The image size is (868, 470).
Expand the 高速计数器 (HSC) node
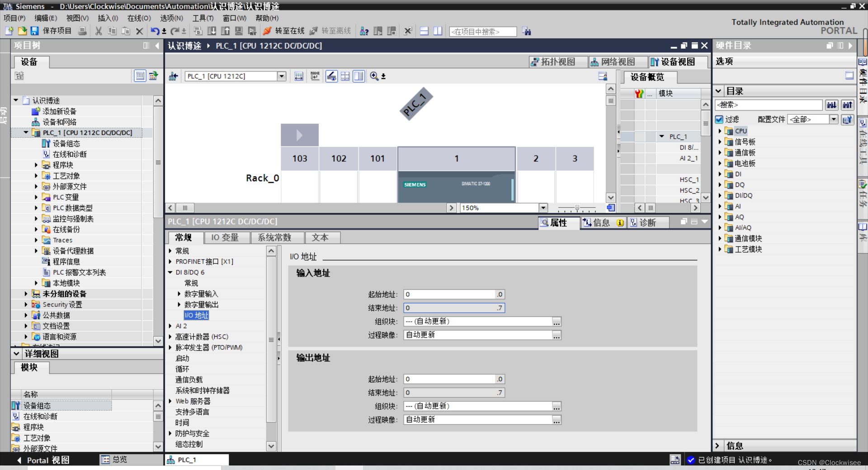pos(170,337)
